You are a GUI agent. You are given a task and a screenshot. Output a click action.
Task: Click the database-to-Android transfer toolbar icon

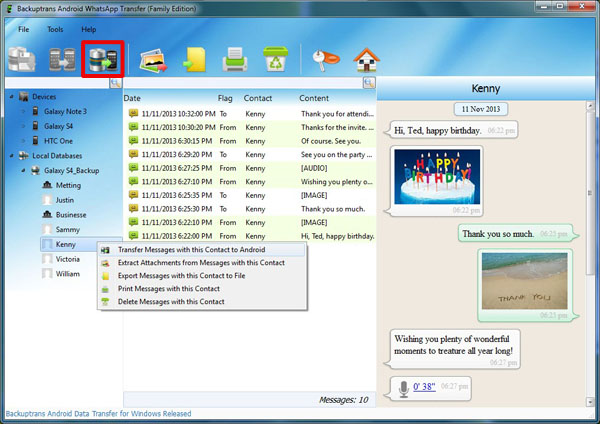pos(103,60)
